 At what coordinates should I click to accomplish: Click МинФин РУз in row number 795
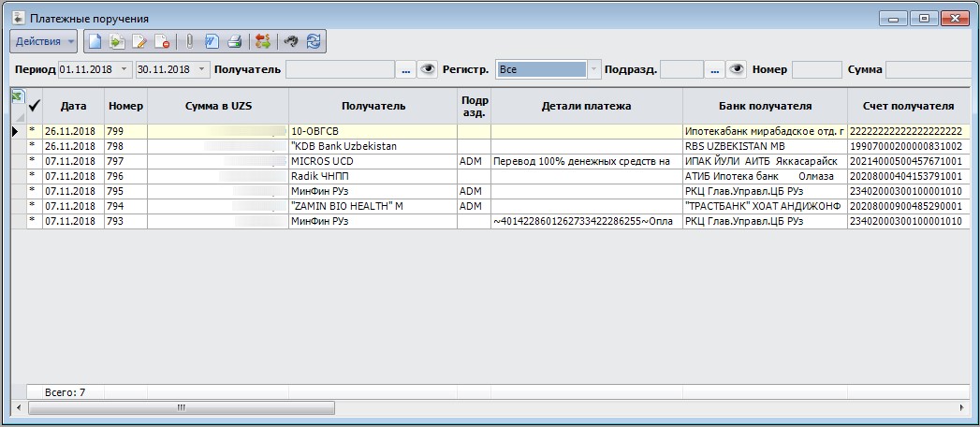pyautogui.click(x=373, y=191)
